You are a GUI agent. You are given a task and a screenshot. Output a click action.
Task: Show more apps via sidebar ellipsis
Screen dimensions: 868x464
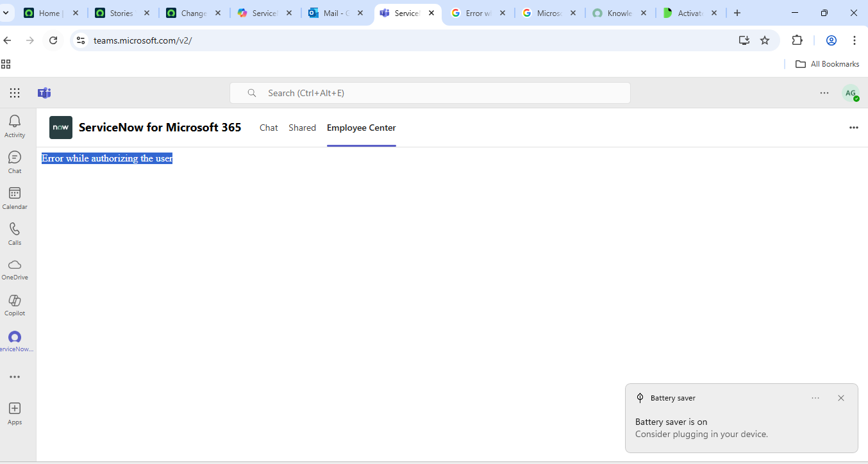[15, 377]
